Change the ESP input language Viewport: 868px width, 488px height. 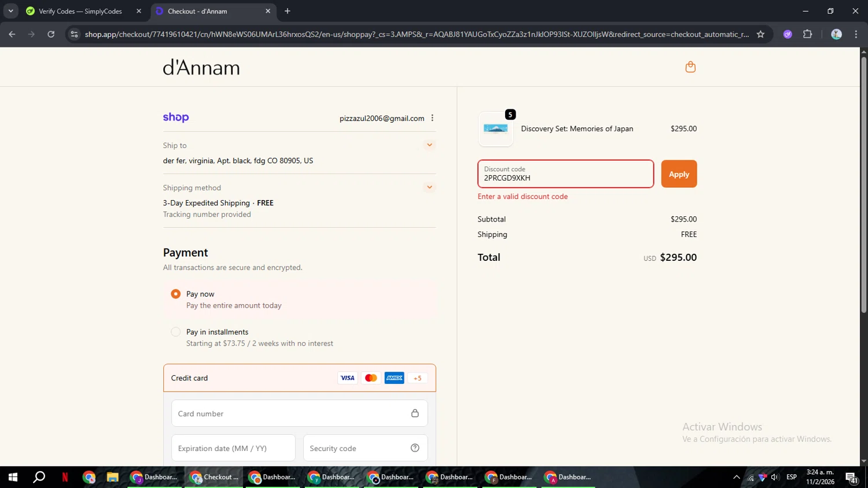pyautogui.click(x=792, y=477)
